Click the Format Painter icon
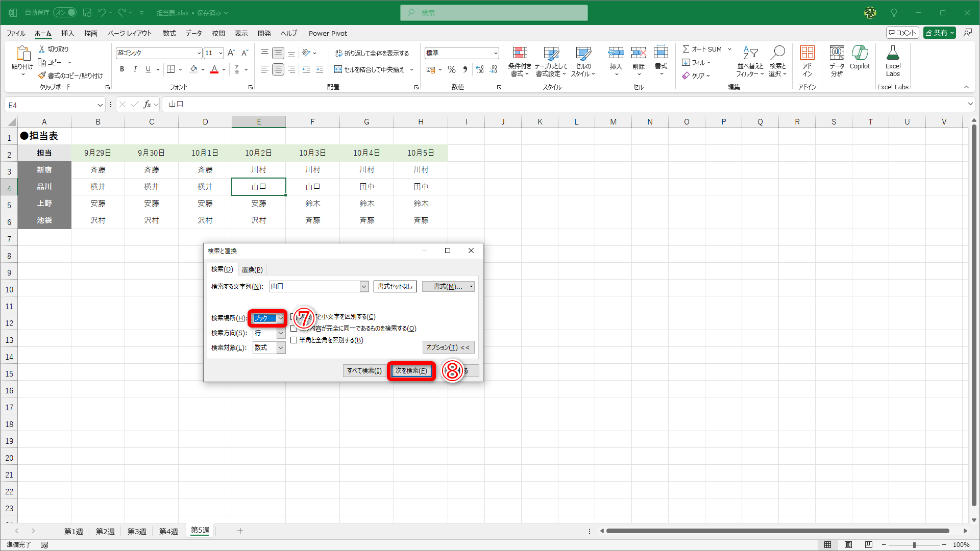Viewport: 980px width, 551px height. (42, 76)
